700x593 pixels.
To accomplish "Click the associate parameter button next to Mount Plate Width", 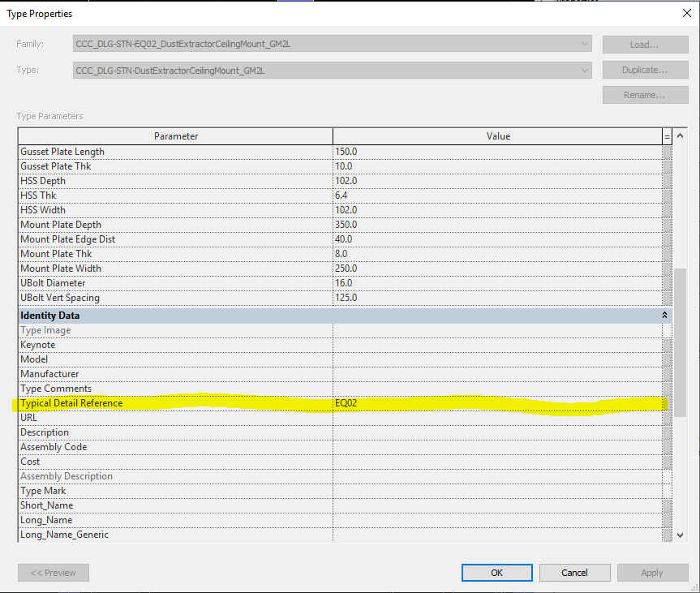I will (668, 268).
